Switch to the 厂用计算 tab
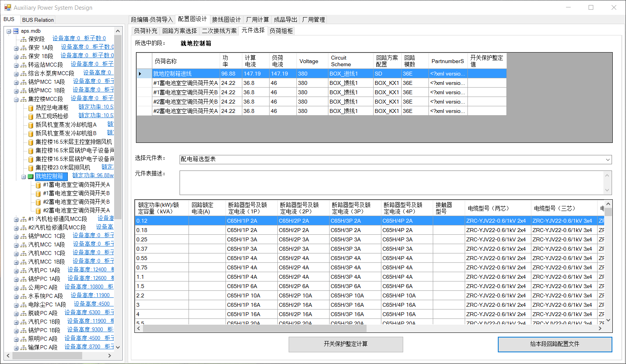Screen dimensions: 626x364 tap(257, 19)
